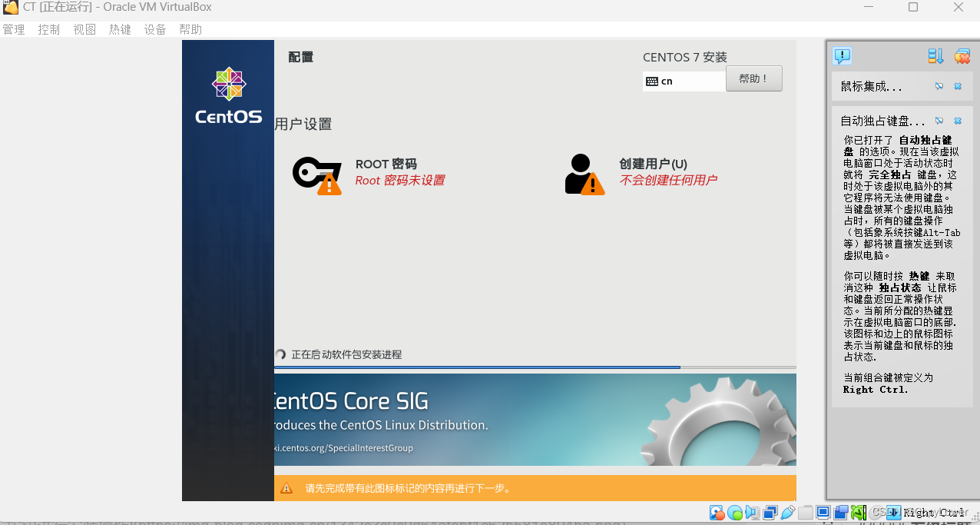Click the keyboard layout icon beside cn

point(652,81)
